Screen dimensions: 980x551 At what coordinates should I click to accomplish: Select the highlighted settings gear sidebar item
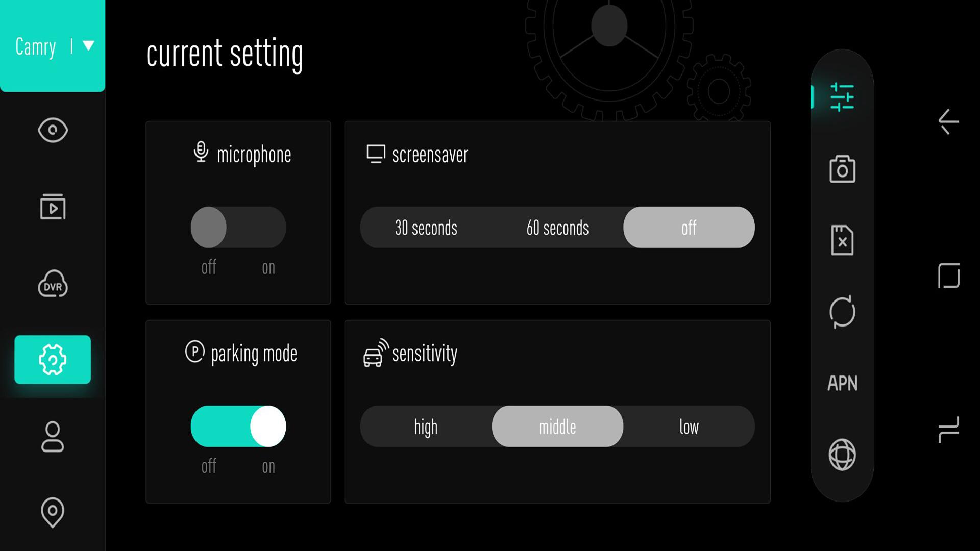53,360
